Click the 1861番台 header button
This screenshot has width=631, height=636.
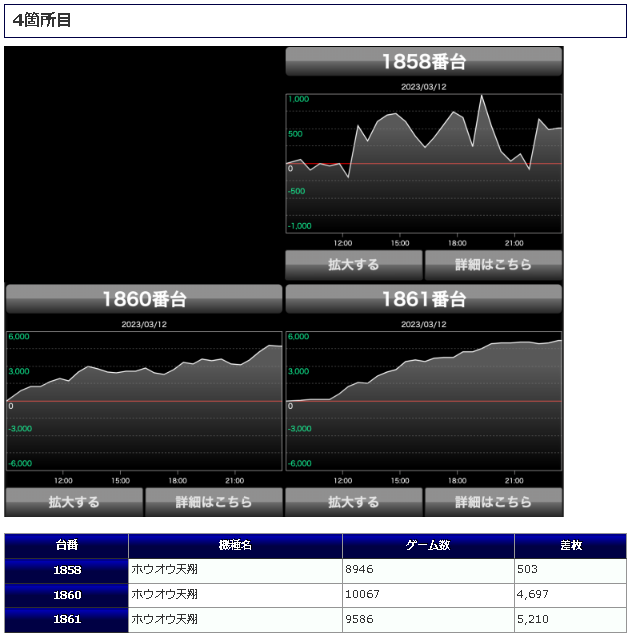pyautogui.click(x=424, y=299)
